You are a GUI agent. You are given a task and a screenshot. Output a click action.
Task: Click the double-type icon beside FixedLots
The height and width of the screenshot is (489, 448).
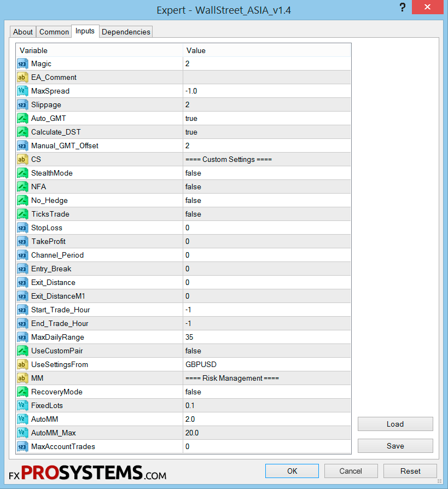point(22,405)
